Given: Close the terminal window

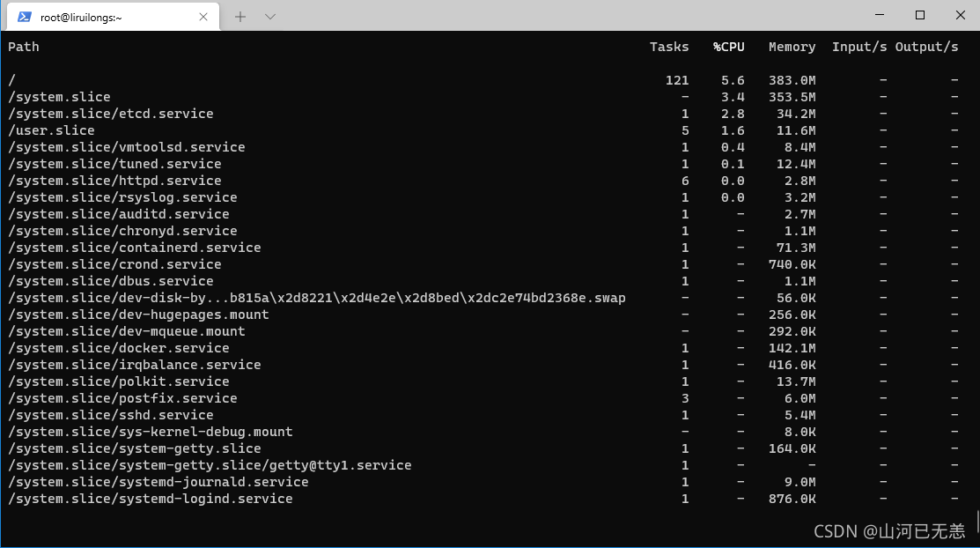Looking at the screenshot, I should 961,15.
